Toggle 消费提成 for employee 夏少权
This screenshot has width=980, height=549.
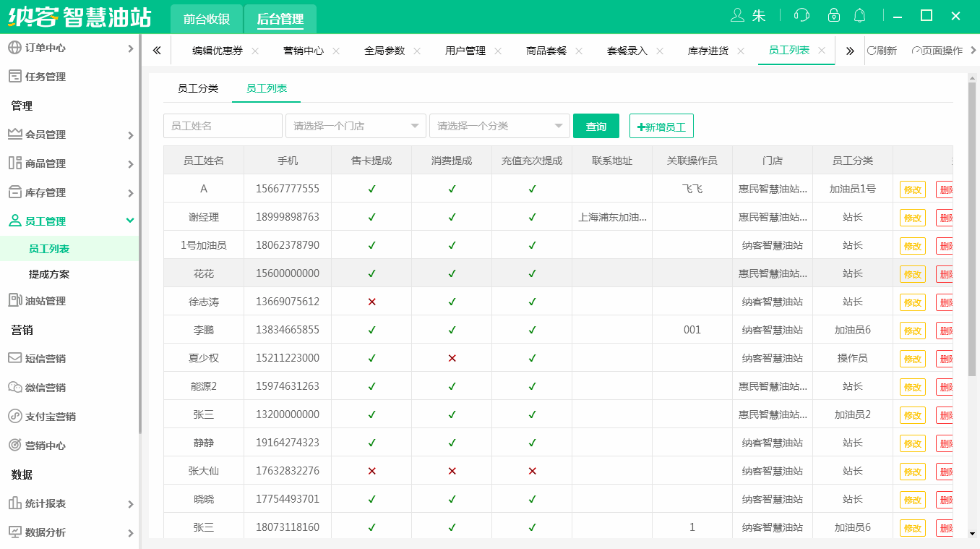452,358
